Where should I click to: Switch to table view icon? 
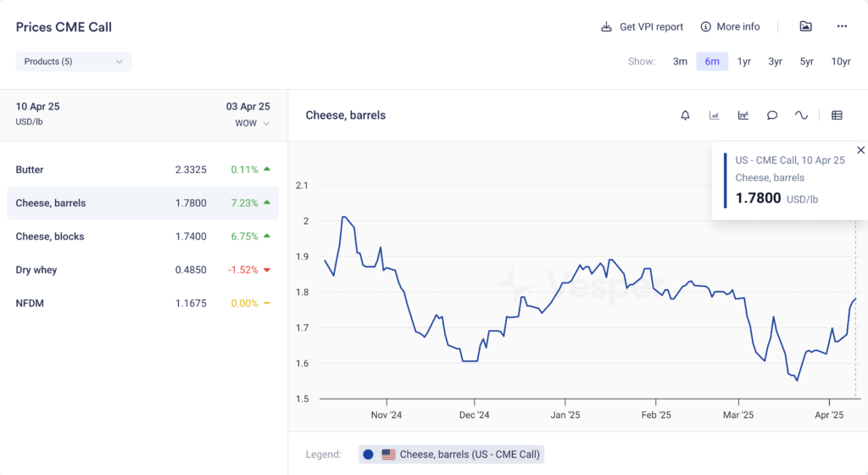tap(837, 115)
